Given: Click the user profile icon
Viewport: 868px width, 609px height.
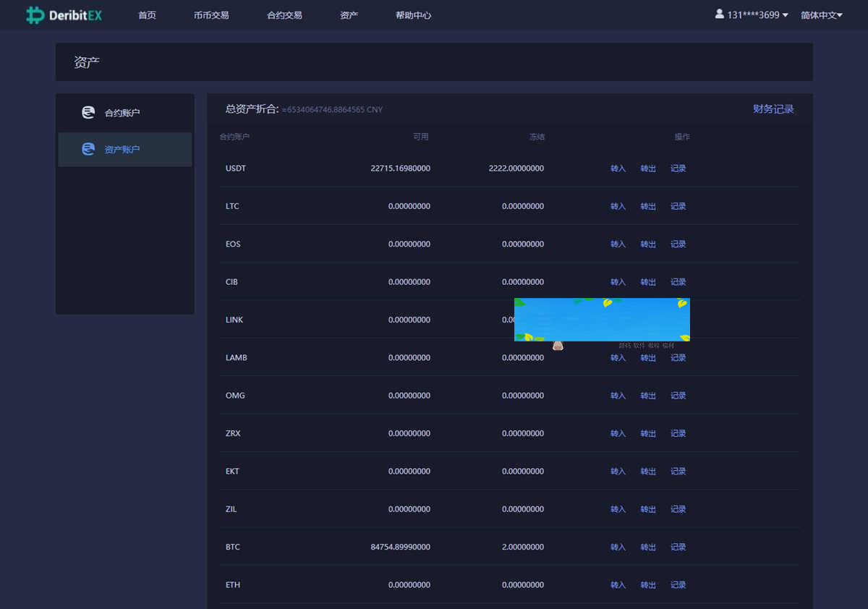Looking at the screenshot, I should 719,14.
